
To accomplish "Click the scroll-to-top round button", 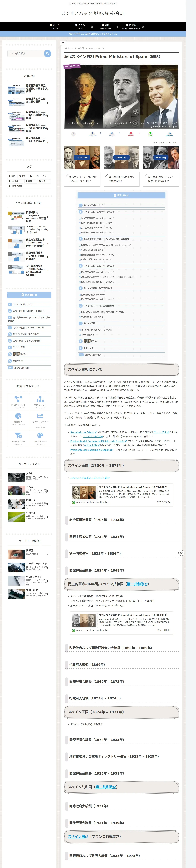I will point(181,553).
